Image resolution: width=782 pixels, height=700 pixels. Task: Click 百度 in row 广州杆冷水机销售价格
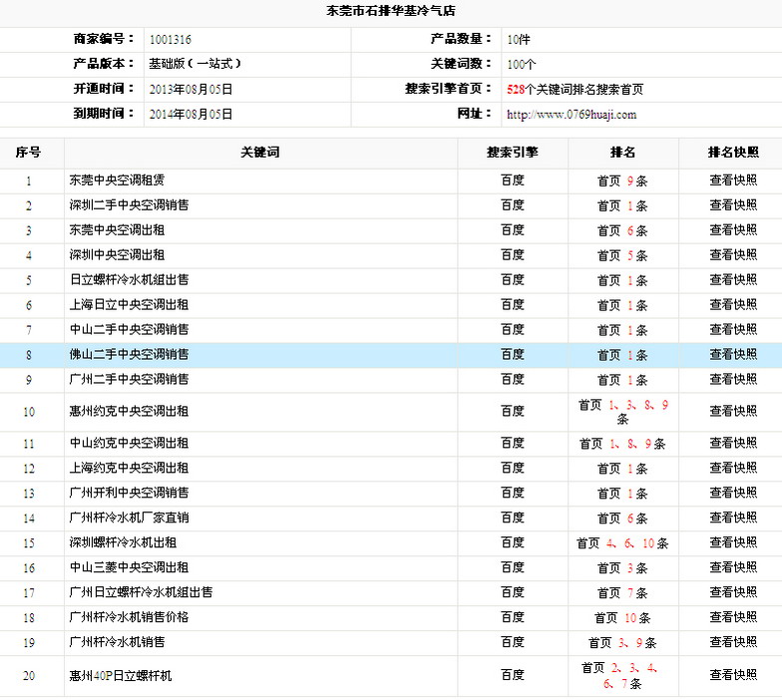(x=513, y=617)
